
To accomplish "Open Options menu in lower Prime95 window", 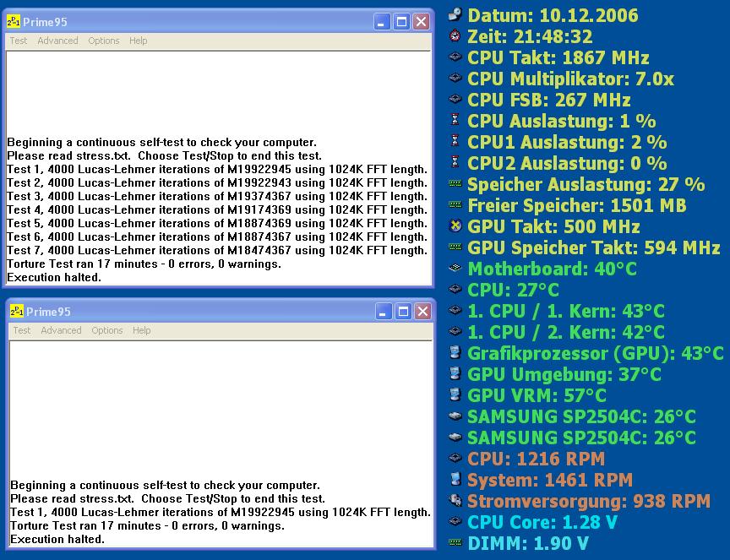I will pos(107,330).
